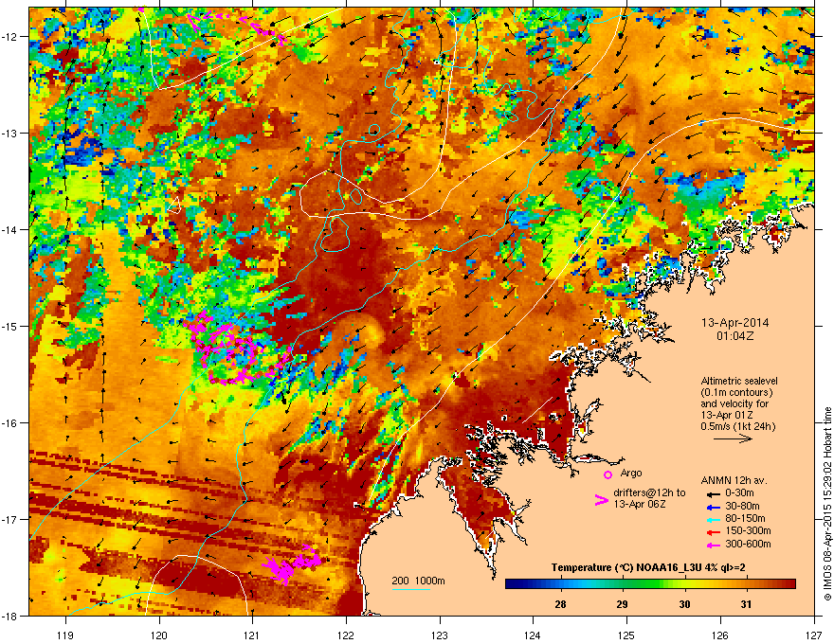Click the 0.5m/s velocity scale arrow
The height and width of the screenshot is (644, 834).
[733, 438]
